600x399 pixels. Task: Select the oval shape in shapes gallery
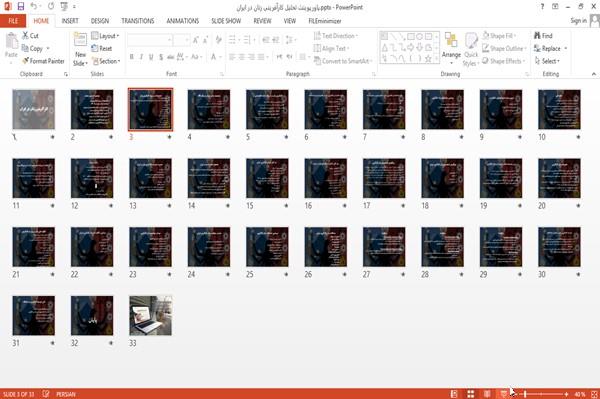click(419, 37)
